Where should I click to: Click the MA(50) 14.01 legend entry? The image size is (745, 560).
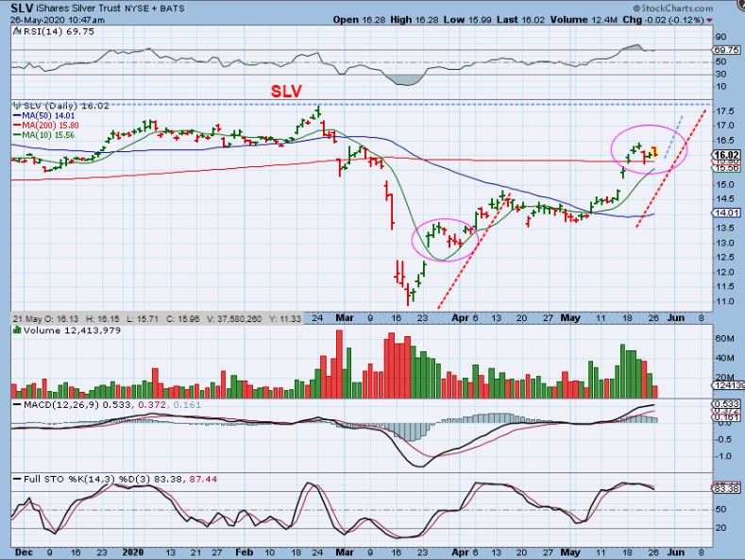(x=48, y=115)
